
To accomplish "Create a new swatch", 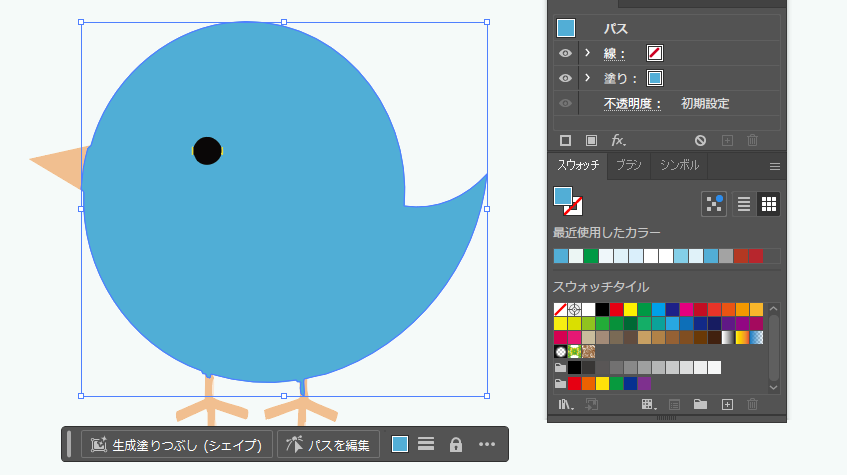I will pos(728,404).
